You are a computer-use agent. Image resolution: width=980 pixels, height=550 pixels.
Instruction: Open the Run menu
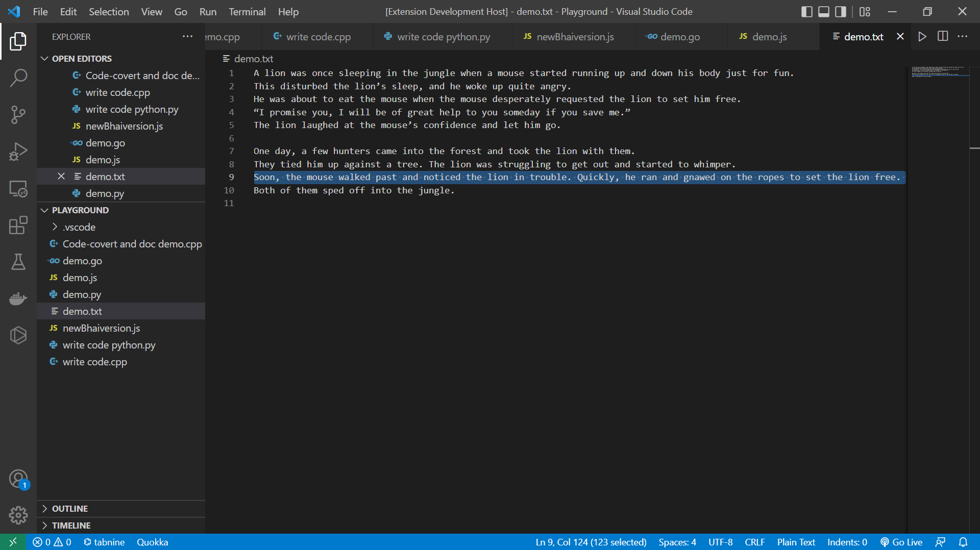pyautogui.click(x=208, y=11)
